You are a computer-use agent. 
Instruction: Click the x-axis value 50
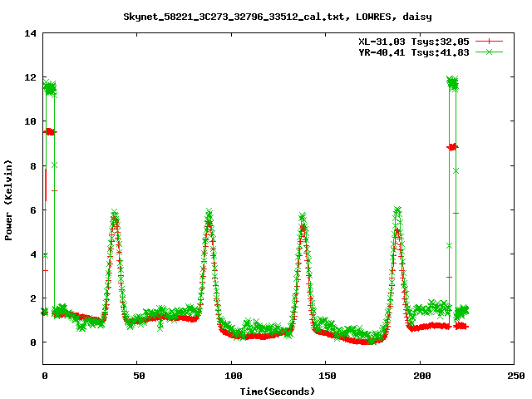point(139,376)
